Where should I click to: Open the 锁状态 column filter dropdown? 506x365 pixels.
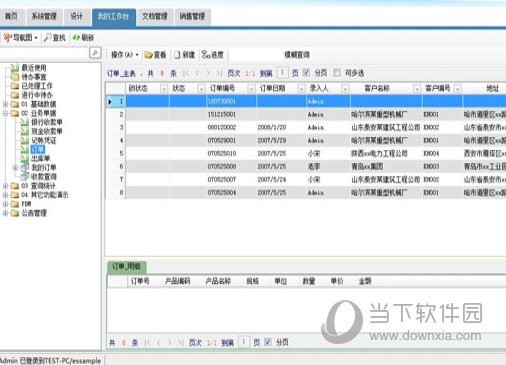click(164, 89)
